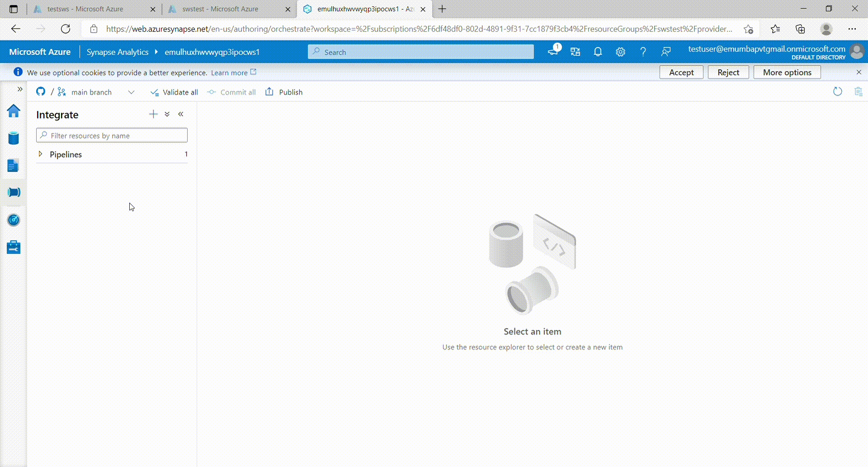Add a new Integrate resource
868x467 pixels.
point(153,114)
